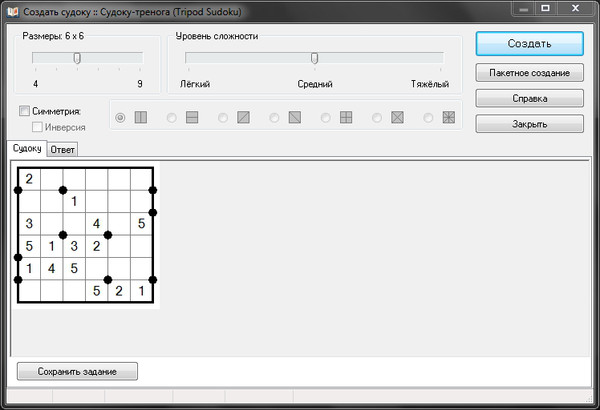Open help with the Справка button
The image size is (600, 410).
(x=529, y=99)
